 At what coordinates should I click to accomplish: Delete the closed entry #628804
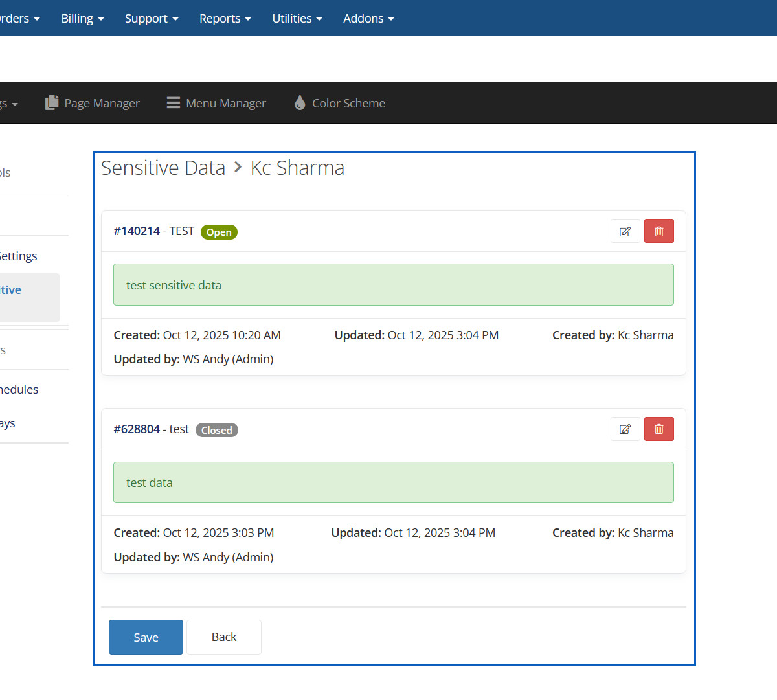click(x=659, y=429)
